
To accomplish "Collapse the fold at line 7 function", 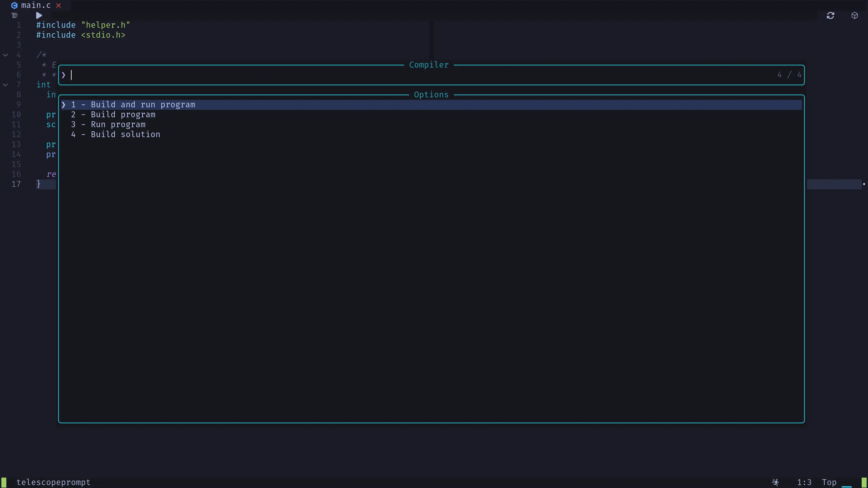I will 5,85.
